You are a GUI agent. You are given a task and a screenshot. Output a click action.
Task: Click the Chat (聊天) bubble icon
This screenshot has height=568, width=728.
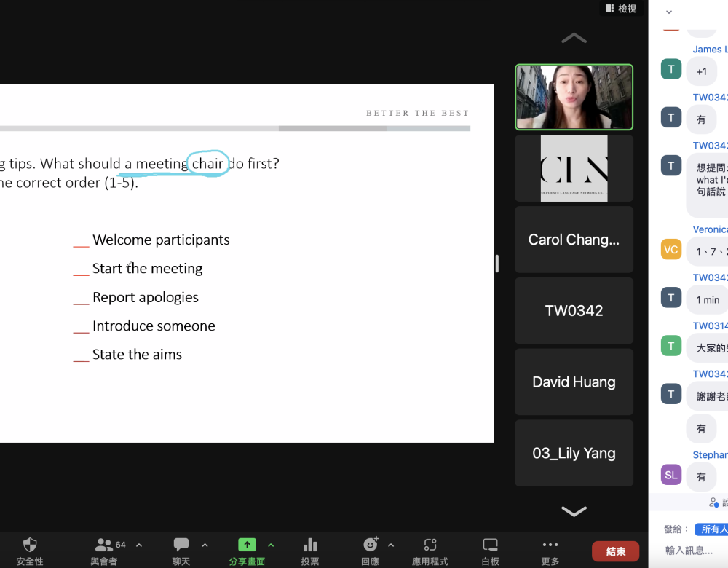pos(181,545)
